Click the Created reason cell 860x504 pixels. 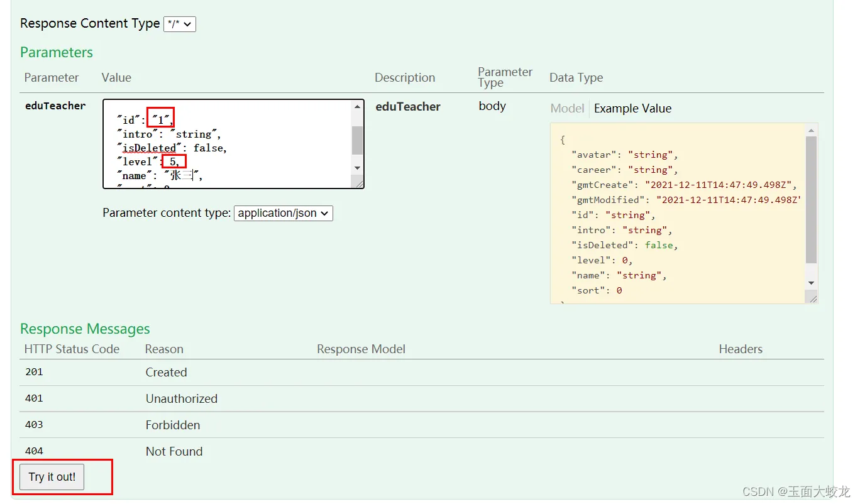167,373
